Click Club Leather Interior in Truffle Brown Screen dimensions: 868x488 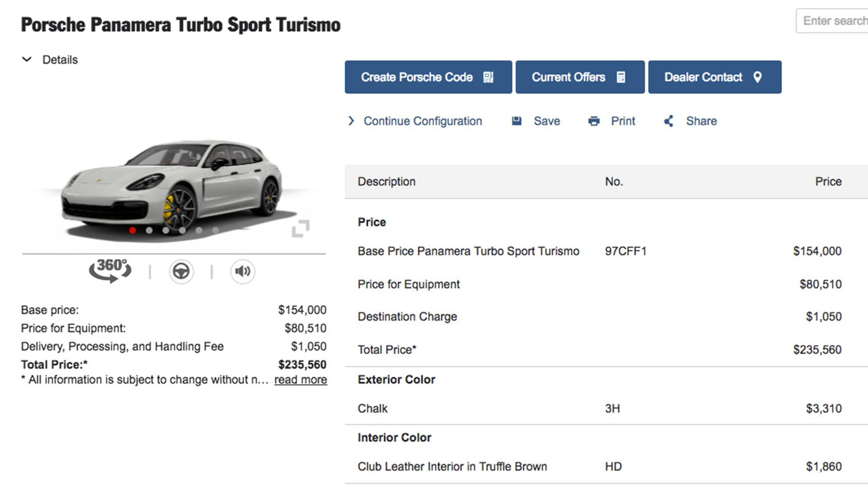click(x=452, y=467)
